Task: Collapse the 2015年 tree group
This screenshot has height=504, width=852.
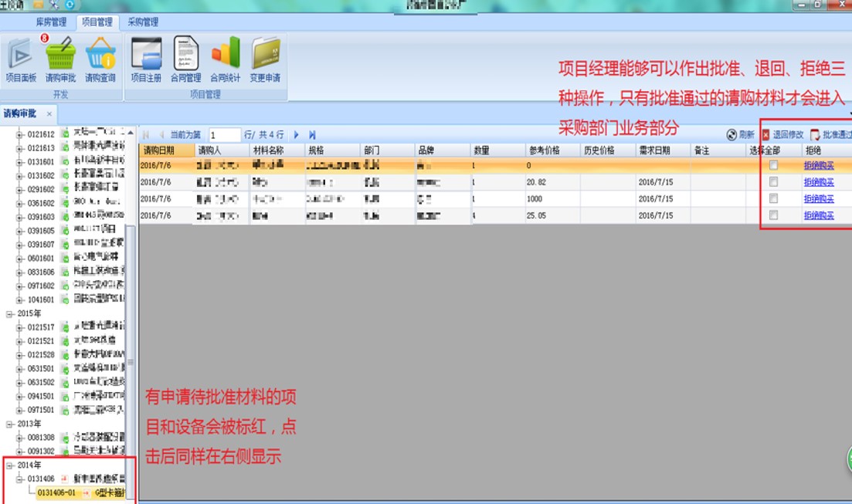Action: point(9,313)
